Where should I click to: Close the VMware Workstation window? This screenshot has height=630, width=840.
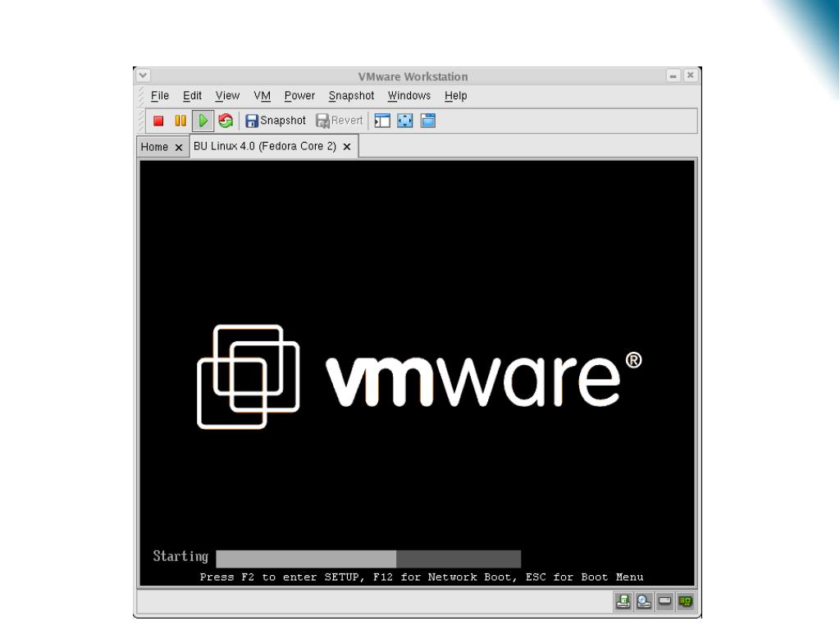click(691, 75)
